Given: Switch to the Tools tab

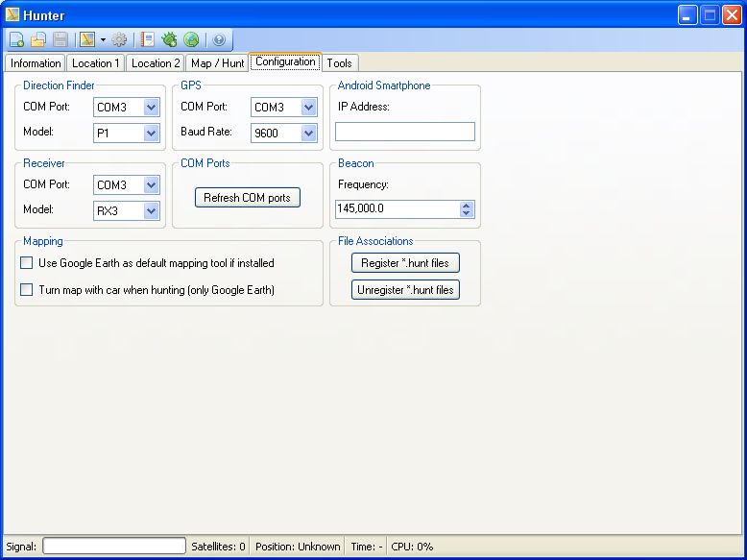Looking at the screenshot, I should point(339,63).
